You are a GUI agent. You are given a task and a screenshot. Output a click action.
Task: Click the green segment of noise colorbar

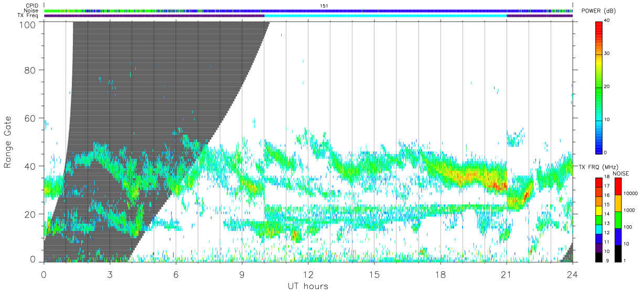click(617, 220)
